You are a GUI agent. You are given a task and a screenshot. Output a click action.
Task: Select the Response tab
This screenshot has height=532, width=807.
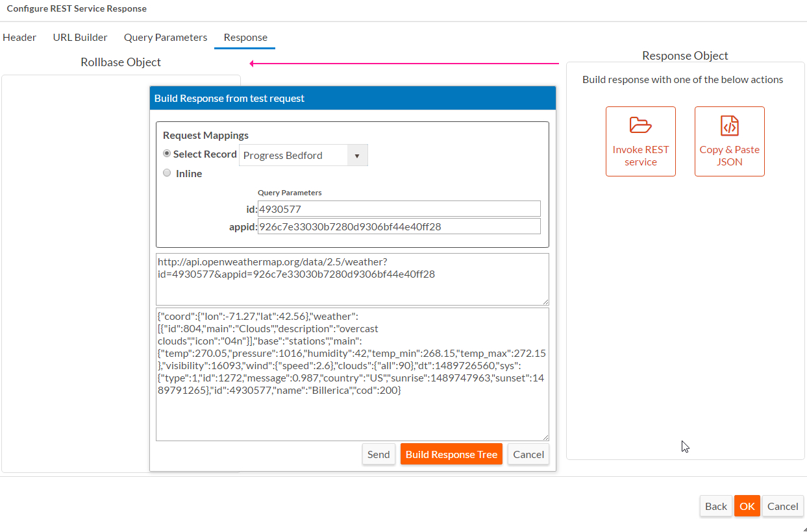click(x=245, y=37)
